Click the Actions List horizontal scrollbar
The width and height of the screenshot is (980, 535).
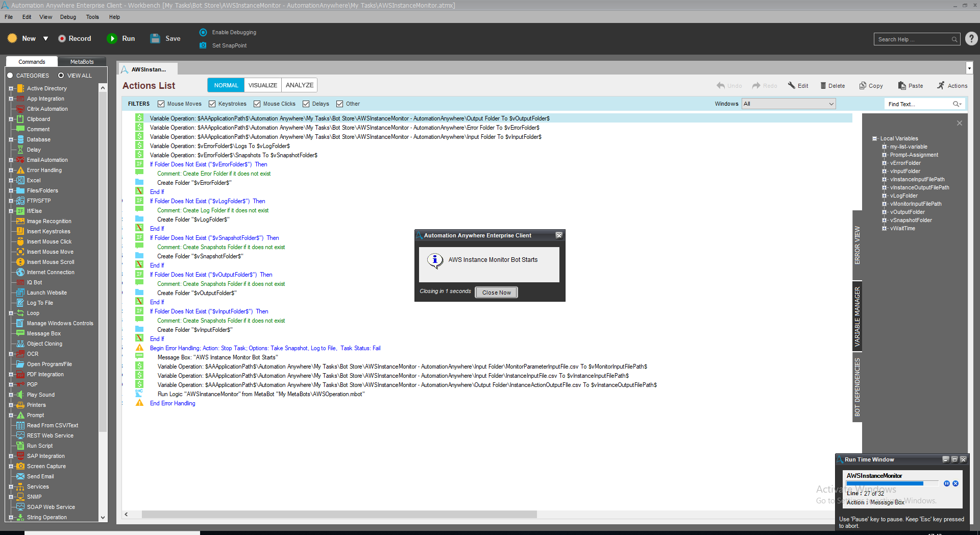coord(339,514)
